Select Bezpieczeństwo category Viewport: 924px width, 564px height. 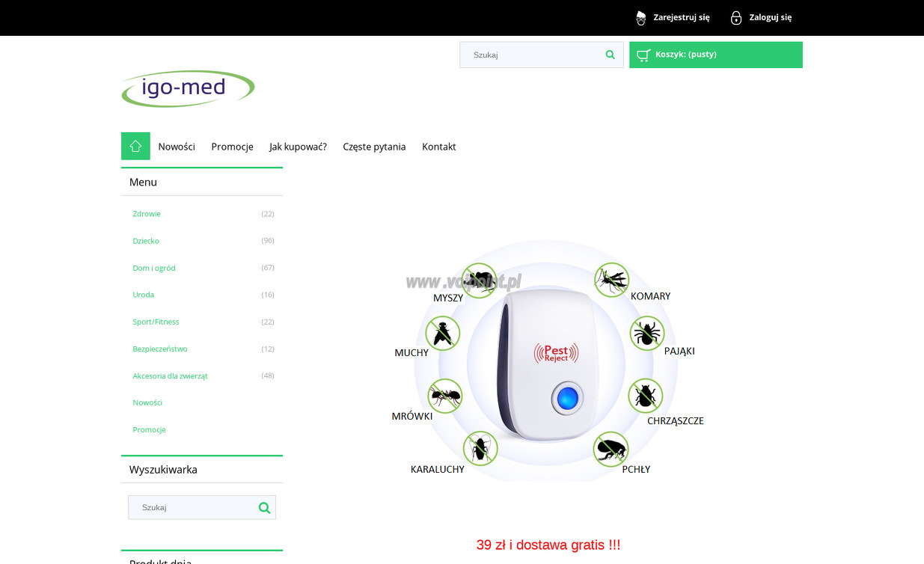pos(160,349)
